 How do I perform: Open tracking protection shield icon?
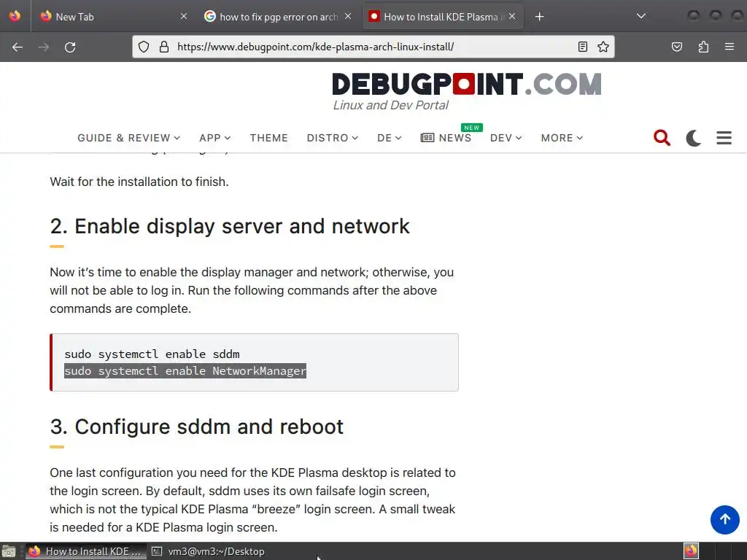click(x=144, y=47)
